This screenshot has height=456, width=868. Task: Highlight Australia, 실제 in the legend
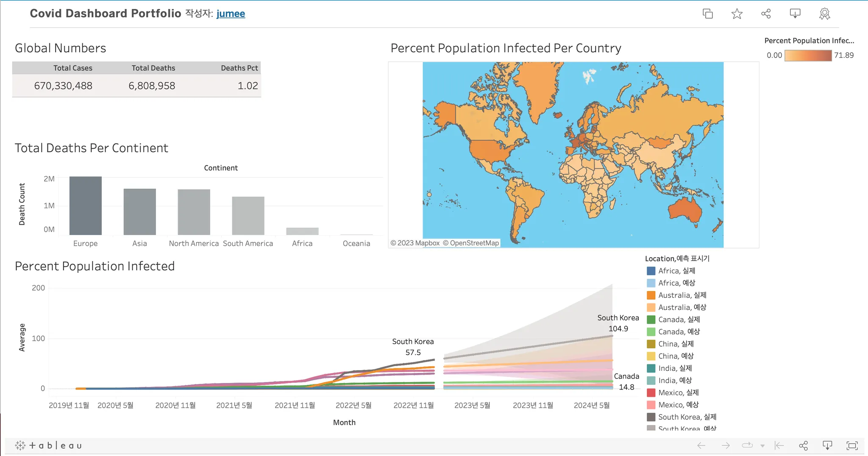pos(682,295)
